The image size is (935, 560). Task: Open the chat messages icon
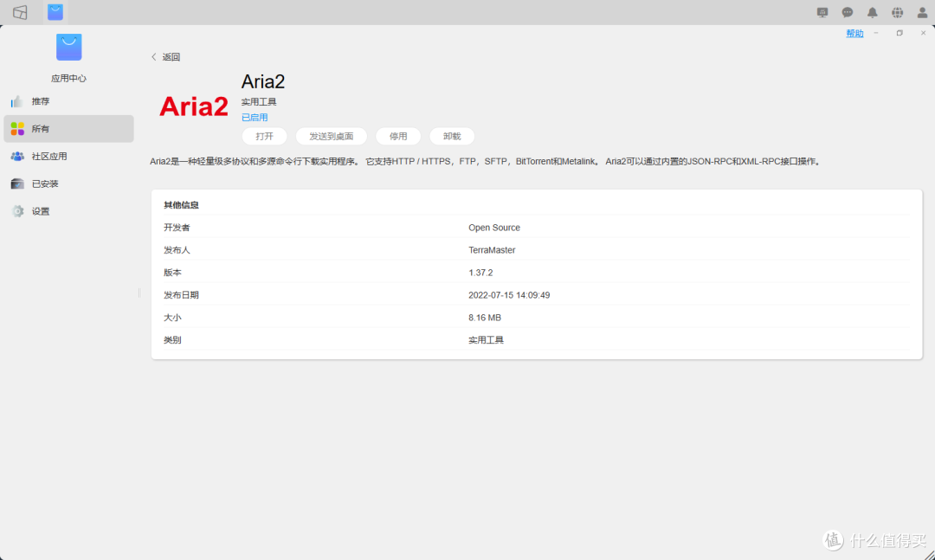coord(848,12)
